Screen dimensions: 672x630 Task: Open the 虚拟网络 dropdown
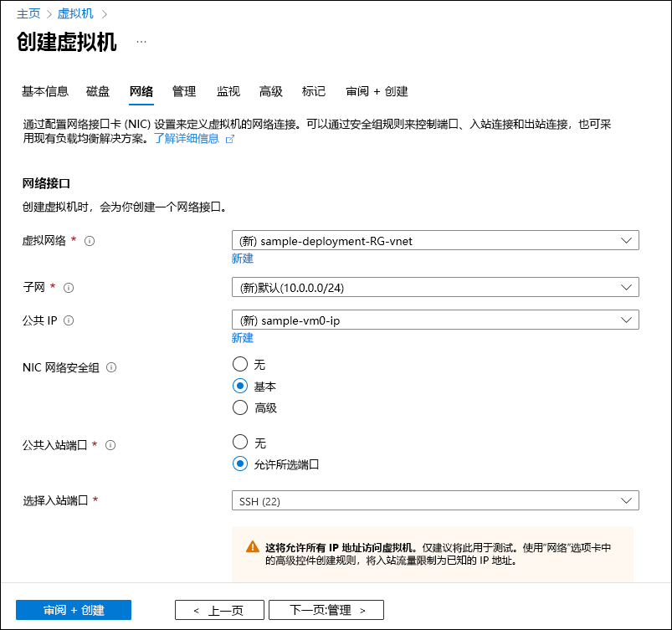(x=434, y=240)
